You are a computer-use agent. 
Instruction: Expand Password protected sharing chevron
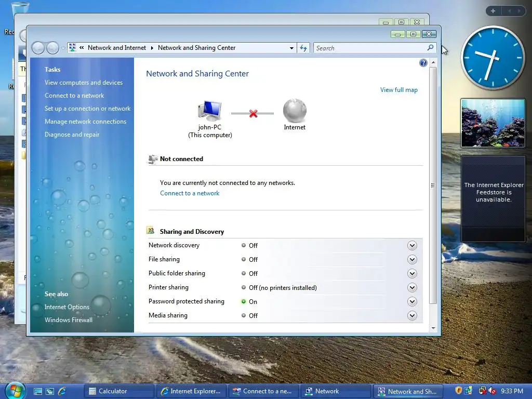[x=412, y=302]
